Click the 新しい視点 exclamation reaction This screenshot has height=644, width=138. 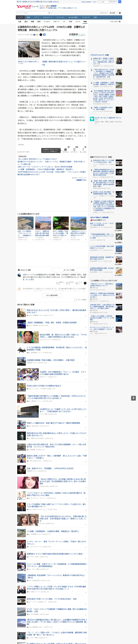[83, 150]
